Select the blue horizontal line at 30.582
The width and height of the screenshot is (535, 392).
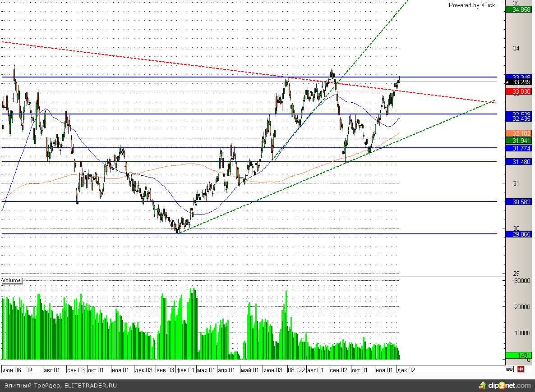tap(249, 201)
